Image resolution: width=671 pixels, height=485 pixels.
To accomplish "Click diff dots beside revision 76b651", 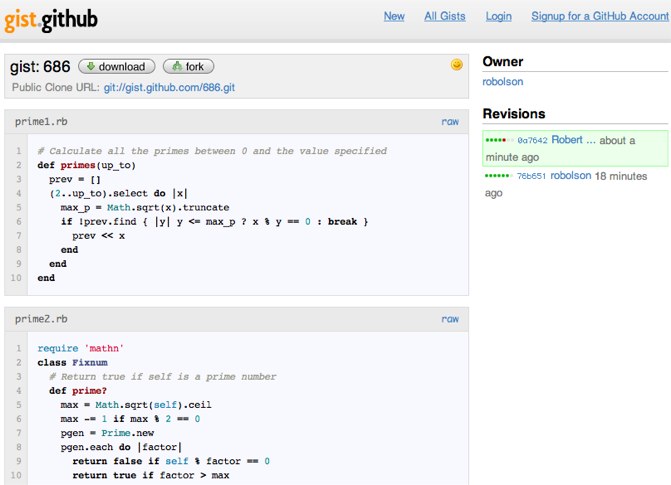I will [x=498, y=176].
